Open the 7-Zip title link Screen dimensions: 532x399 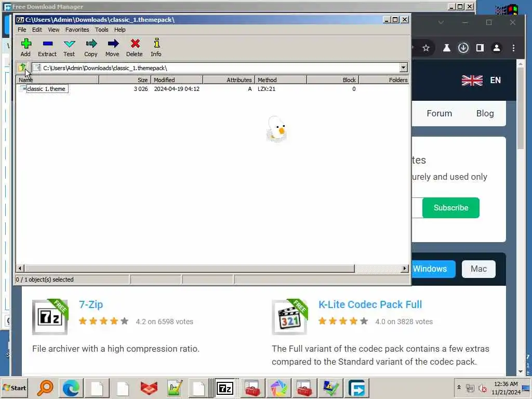(90, 304)
